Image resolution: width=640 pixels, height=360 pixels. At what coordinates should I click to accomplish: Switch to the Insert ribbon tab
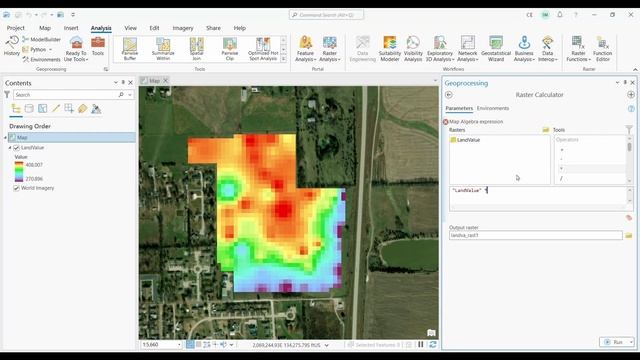[71, 28]
